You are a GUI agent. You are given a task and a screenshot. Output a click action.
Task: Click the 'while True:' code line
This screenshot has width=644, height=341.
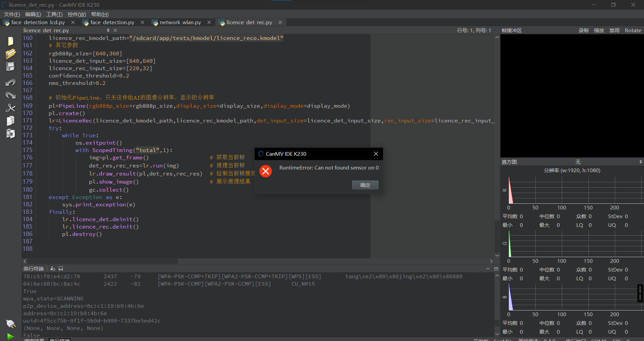(80, 135)
